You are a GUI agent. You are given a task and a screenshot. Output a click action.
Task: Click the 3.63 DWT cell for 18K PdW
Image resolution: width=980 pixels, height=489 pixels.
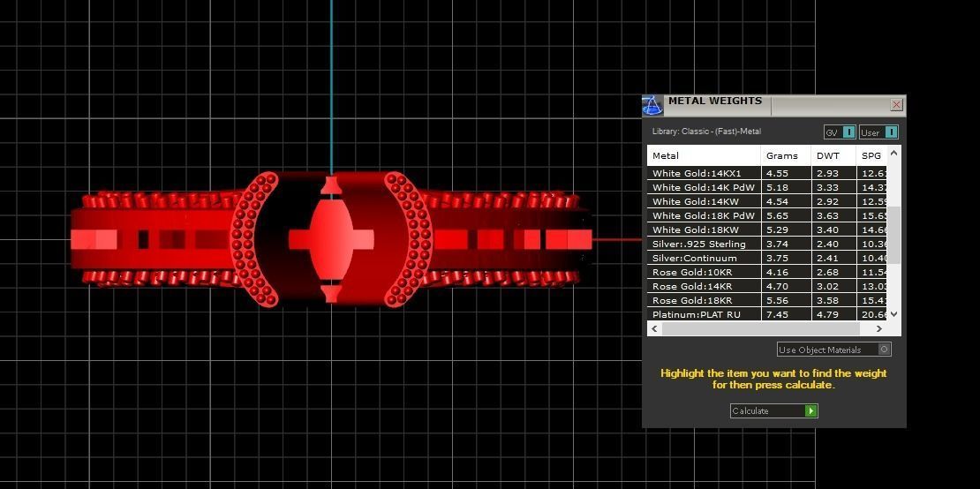(833, 215)
